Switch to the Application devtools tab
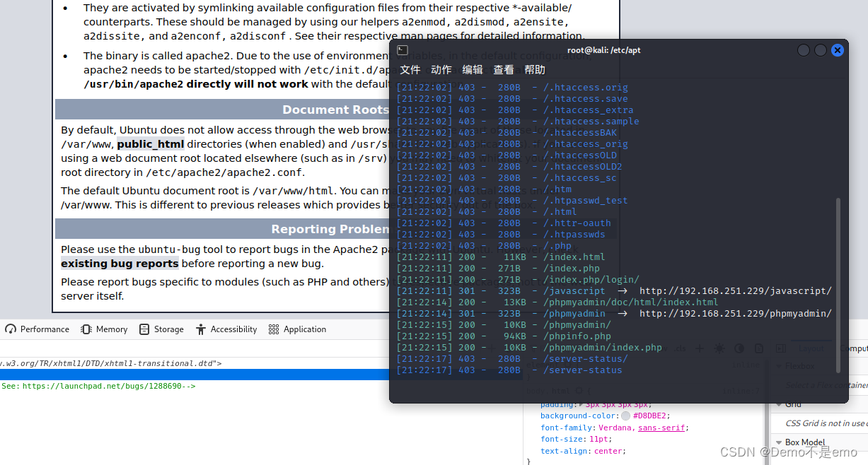868x465 pixels. tap(298, 329)
